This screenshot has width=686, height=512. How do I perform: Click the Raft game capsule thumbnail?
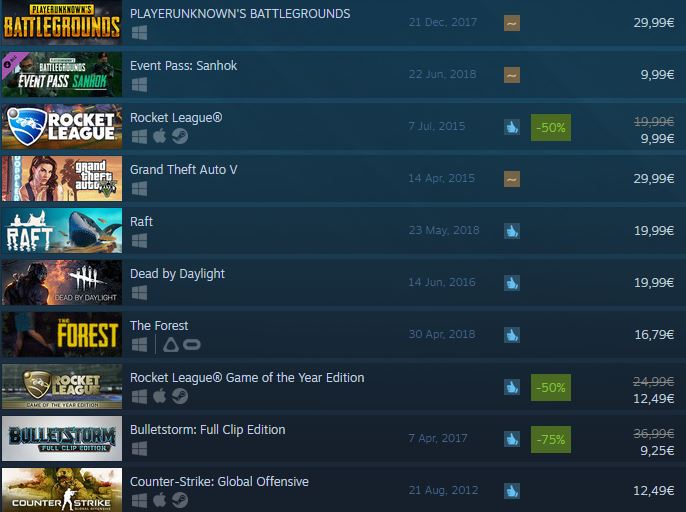[x=62, y=231]
